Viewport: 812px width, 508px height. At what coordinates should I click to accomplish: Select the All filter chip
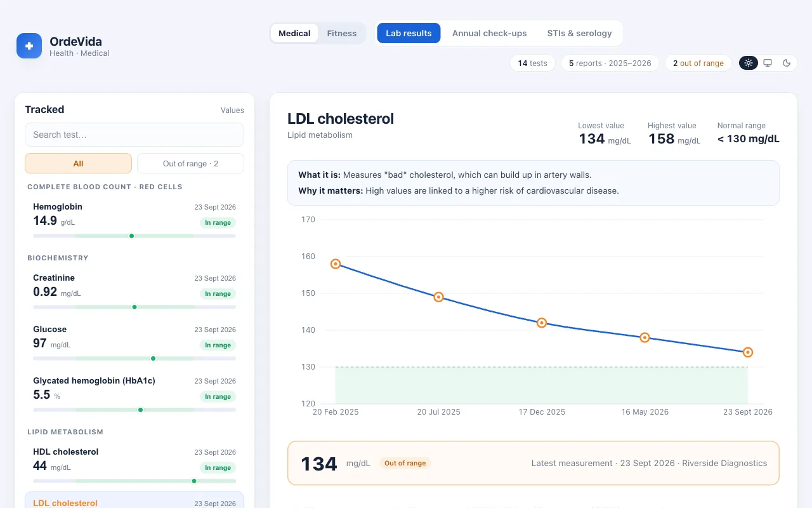pos(78,163)
